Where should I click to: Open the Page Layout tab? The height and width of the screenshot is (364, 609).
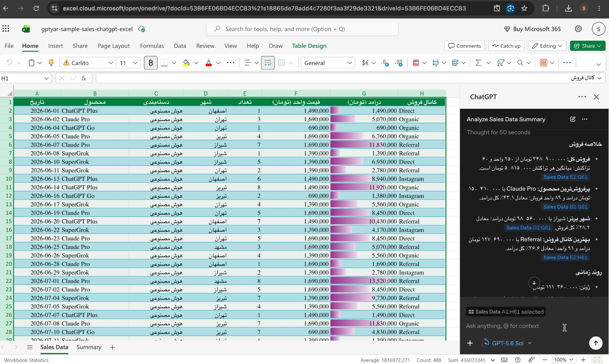(x=114, y=46)
